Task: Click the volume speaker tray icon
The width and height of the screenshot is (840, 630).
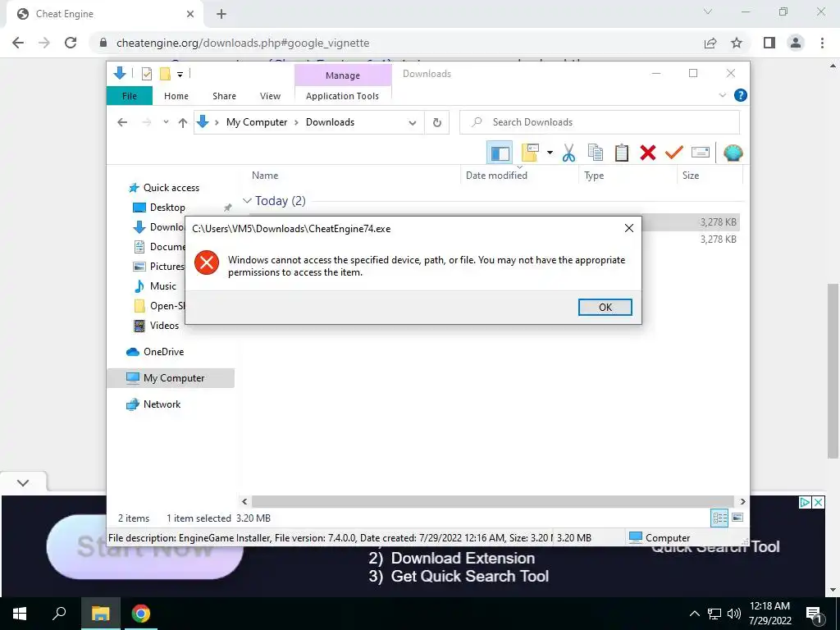Action: 734,614
